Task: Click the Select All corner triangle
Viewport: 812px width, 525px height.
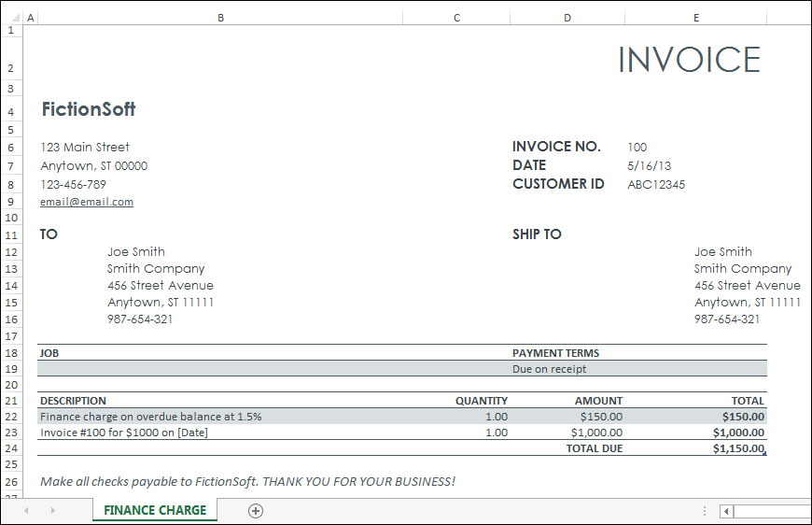Action: (x=16, y=18)
